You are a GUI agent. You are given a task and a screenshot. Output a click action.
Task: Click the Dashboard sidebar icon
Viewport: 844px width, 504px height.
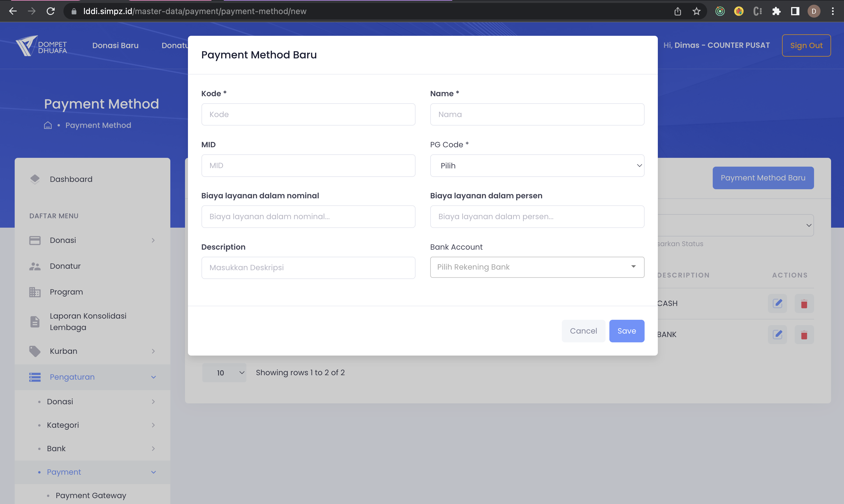coord(35,179)
